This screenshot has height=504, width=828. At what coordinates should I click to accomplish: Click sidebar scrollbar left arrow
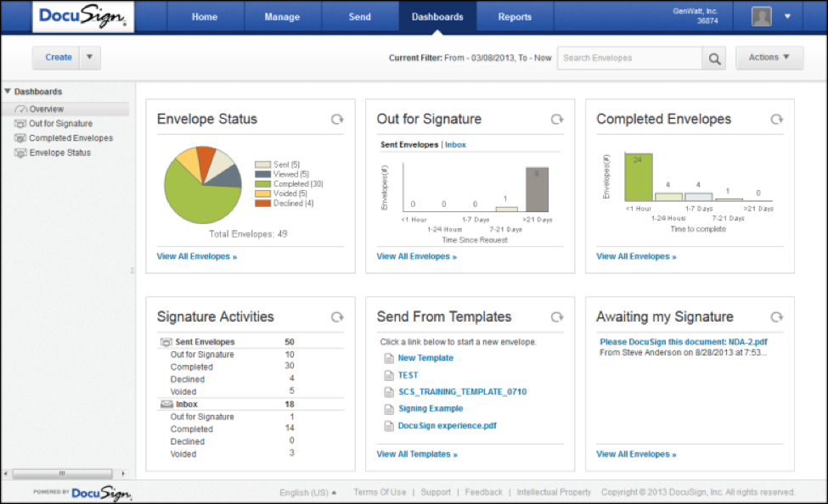pyautogui.click(x=6, y=473)
